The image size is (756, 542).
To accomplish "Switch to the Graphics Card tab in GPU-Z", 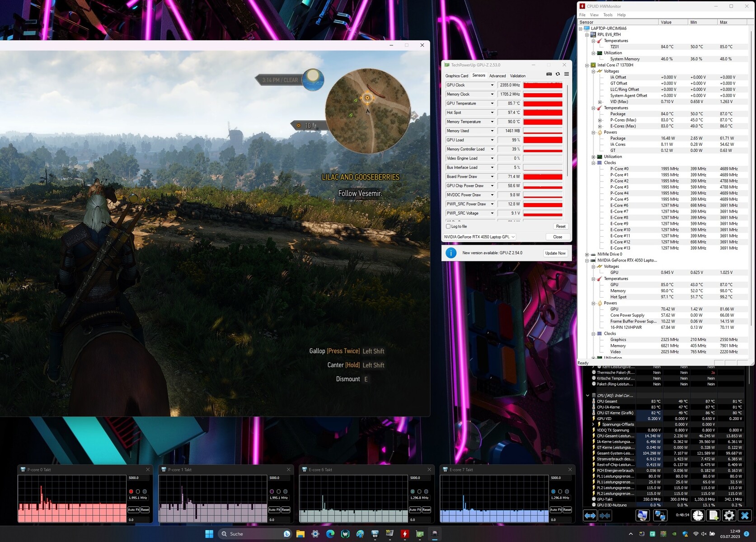I will coord(457,76).
